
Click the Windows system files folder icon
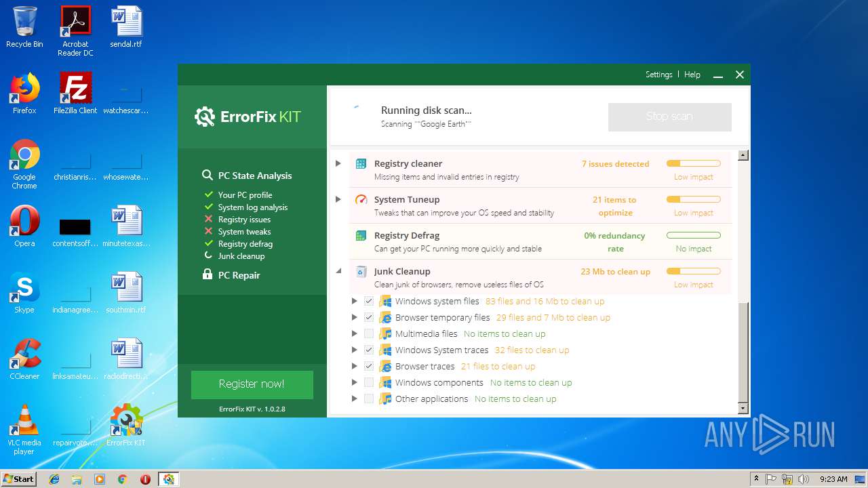385,301
